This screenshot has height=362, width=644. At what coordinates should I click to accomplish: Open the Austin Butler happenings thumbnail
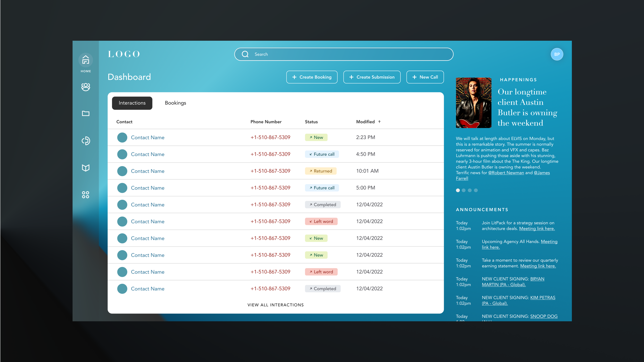(473, 103)
